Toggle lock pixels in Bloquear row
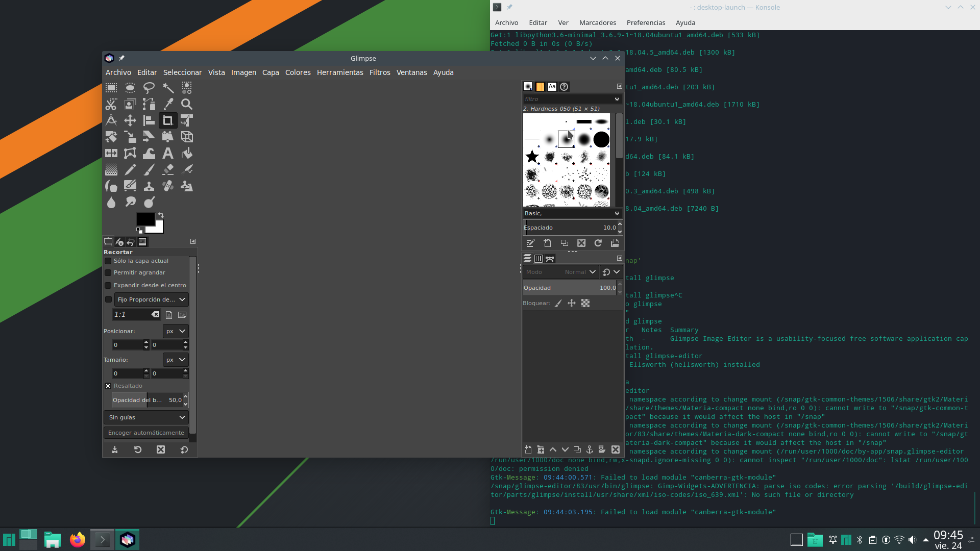Screen dimensions: 980x551 coord(558,303)
